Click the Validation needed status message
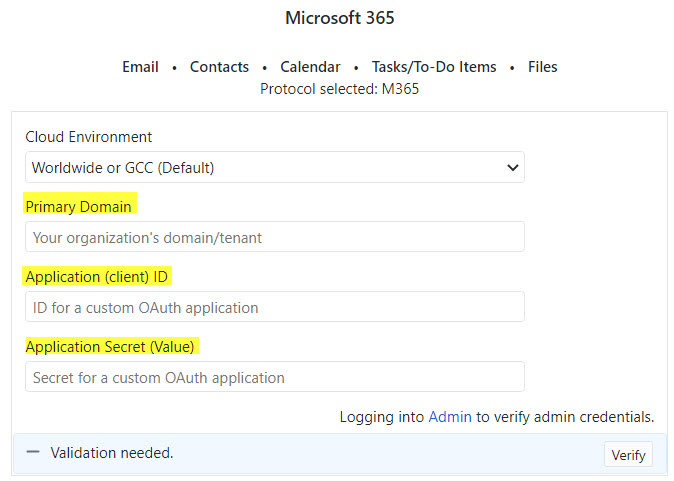Screen dimensions: 674x481 111,453
